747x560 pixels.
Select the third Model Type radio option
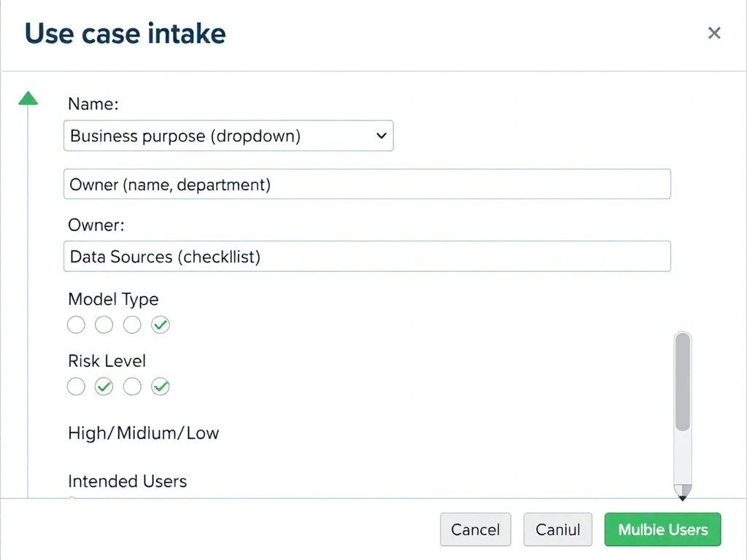click(x=132, y=324)
